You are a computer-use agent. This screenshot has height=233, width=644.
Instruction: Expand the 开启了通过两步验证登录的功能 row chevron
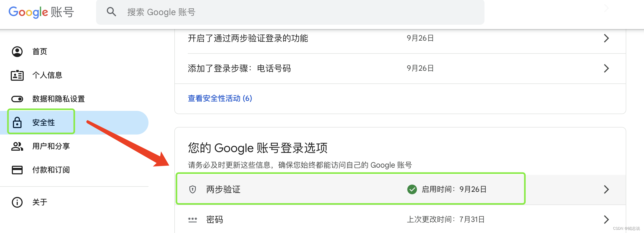(x=606, y=38)
